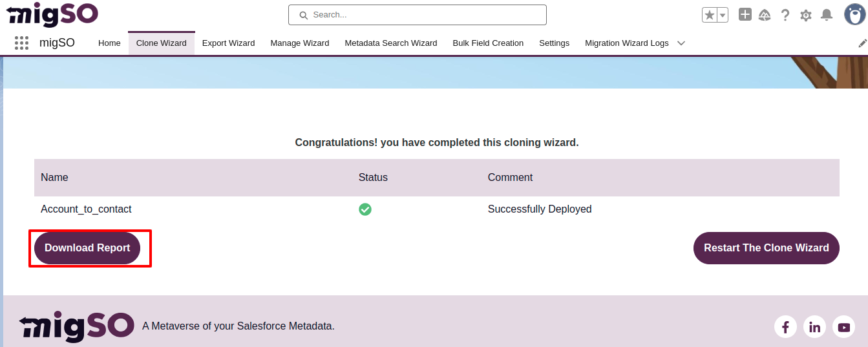The image size is (868, 347).
Task: Click the Favorites star icon
Action: [x=710, y=15]
